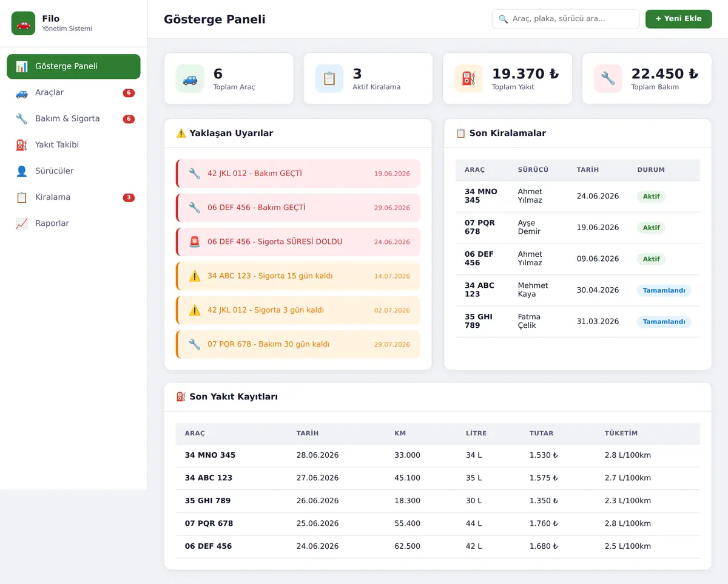Click the clipboard icon on Aktif Kiralama card
The width and height of the screenshot is (728, 584).
pyautogui.click(x=329, y=79)
